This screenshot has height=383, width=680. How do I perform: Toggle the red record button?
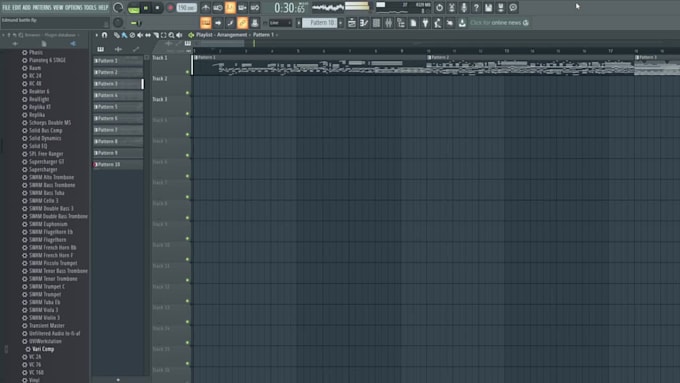click(x=170, y=8)
